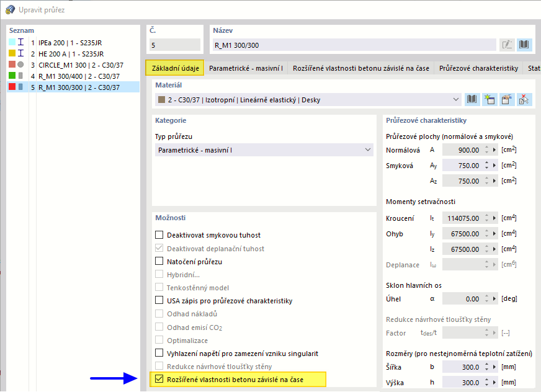
Task: Enable Deaktivovat smykovou tuhost checkbox
Action: click(159, 235)
